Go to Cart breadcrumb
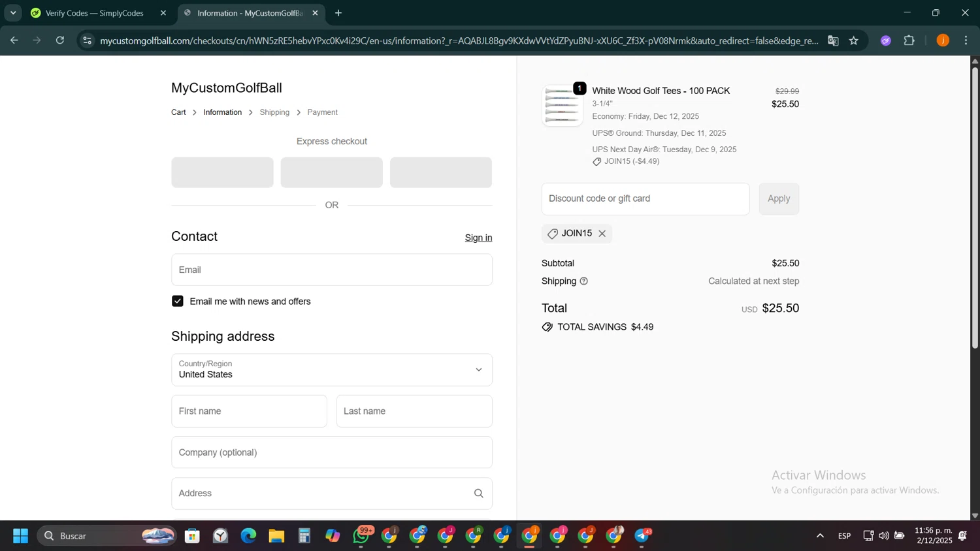 [x=178, y=112]
